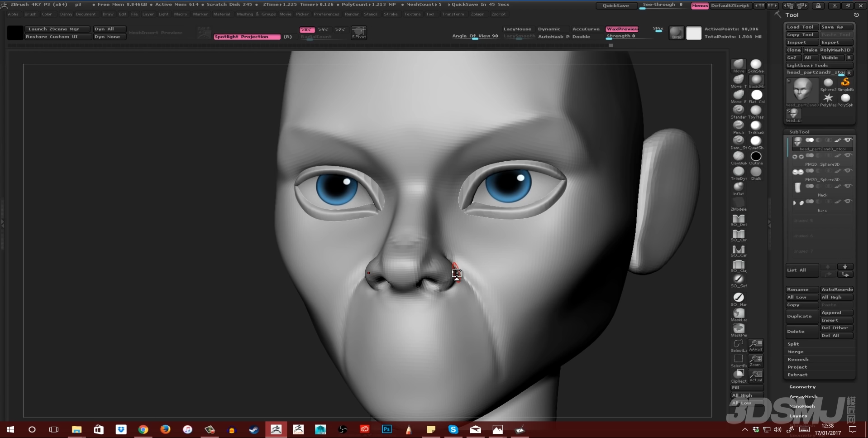868x438 pixels.
Task: Click the black color swatch
Action: (x=15, y=33)
